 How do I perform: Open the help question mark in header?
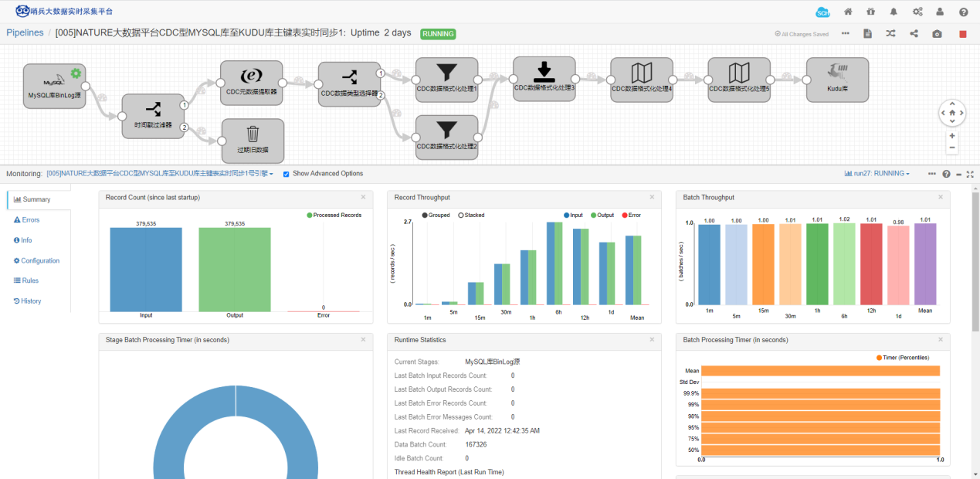(x=963, y=12)
